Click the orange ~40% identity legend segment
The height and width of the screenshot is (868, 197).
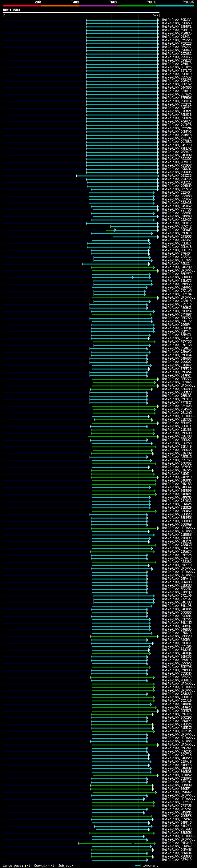(x=60, y=6)
